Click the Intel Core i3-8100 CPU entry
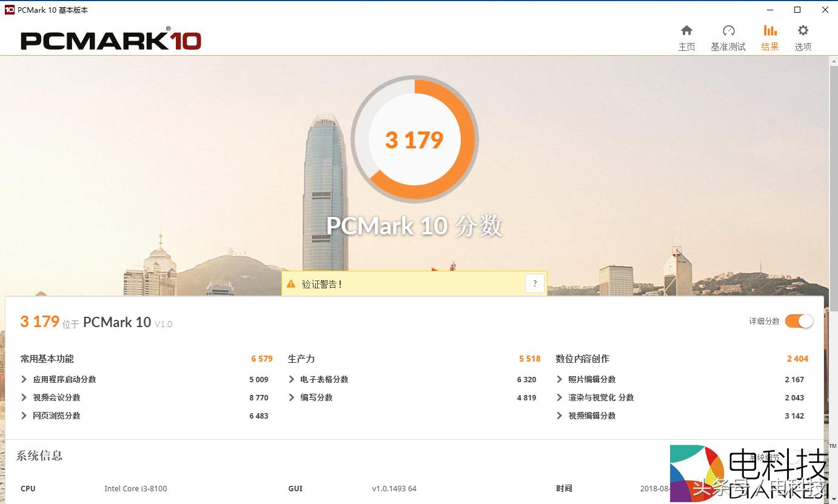The width and height of the screenshot is (838, 504). click(x=136, y=488)
